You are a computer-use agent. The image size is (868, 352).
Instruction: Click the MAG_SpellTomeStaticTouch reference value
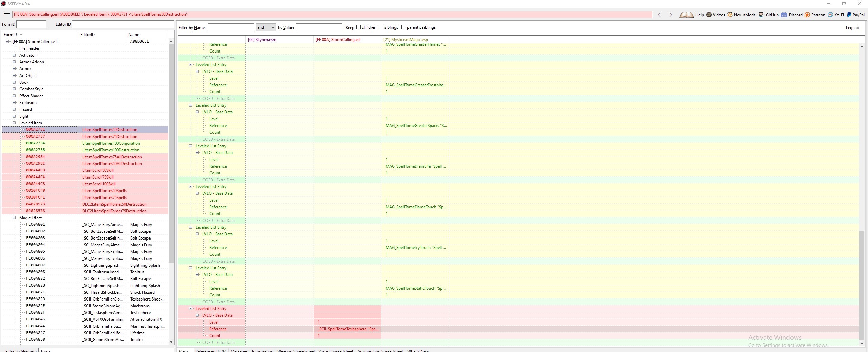click(416, 288)
